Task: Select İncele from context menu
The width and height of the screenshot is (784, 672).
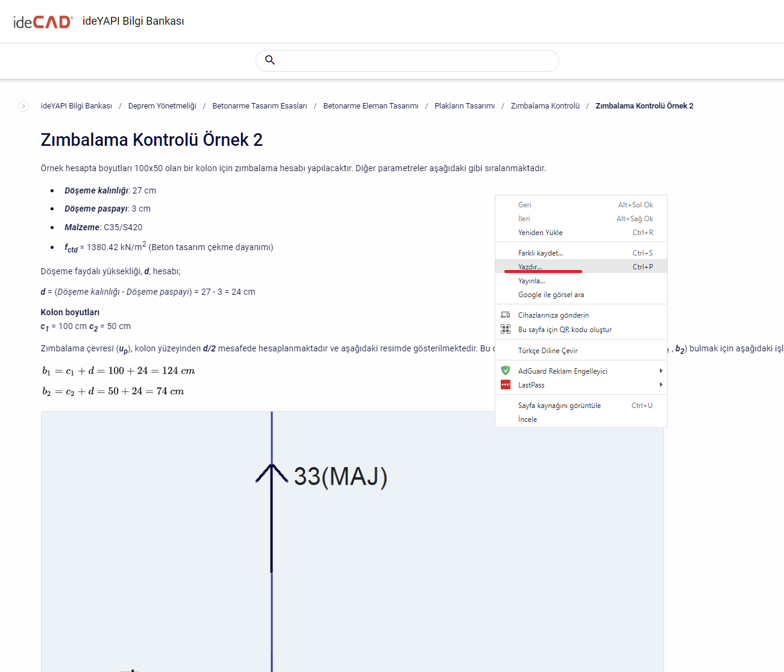Action: (527, 419)
